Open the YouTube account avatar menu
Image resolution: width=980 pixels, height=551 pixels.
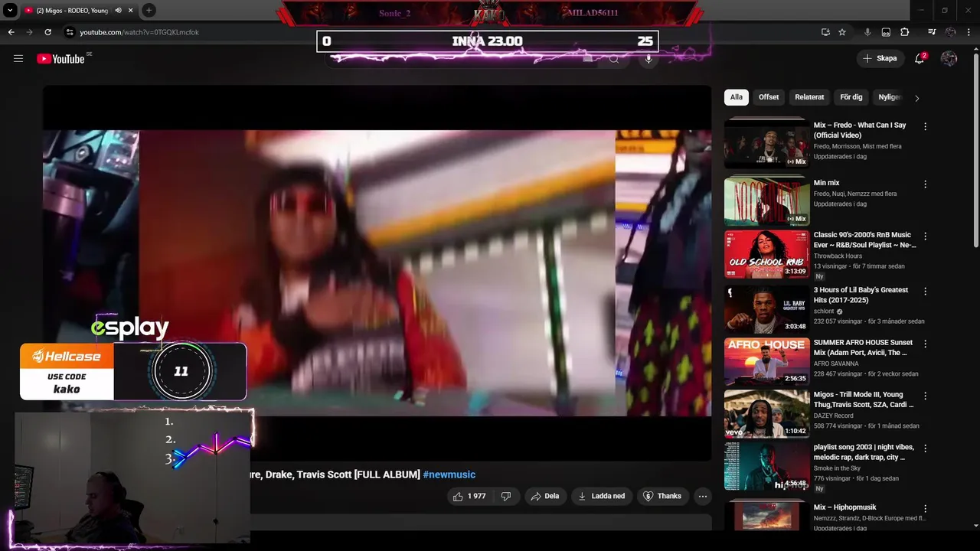point(949,58)
